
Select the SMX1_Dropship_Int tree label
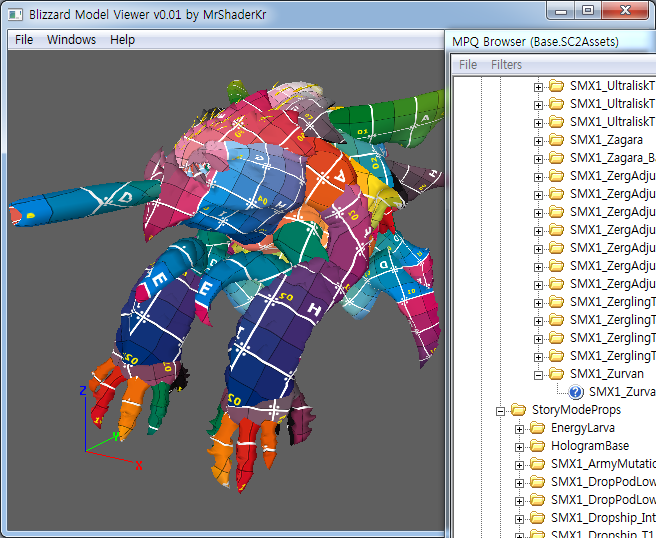603,518
